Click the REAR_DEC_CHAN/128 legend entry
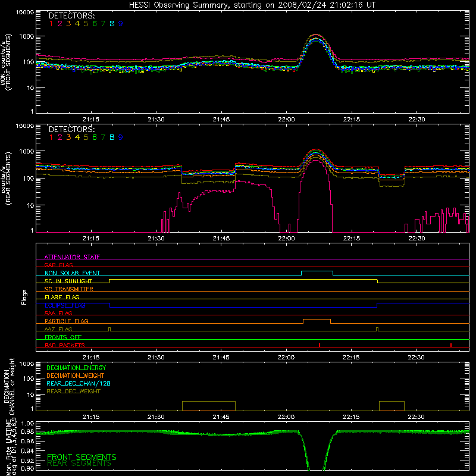 [79, 383]
